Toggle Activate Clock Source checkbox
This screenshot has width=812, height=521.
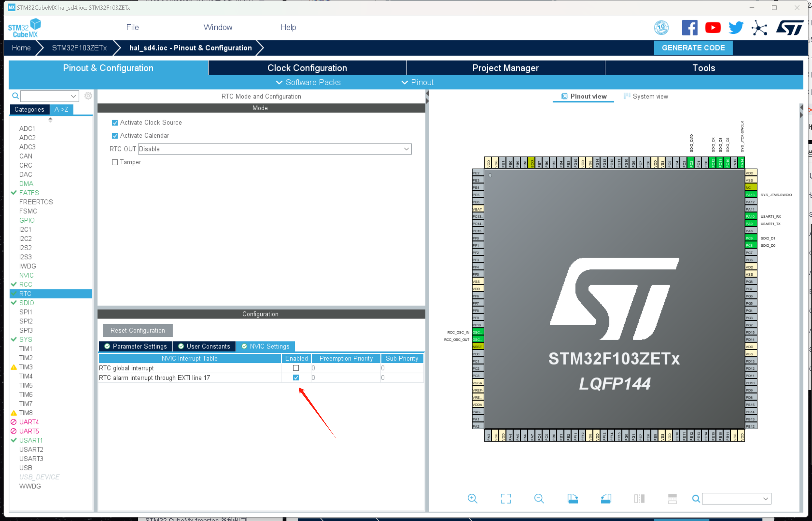[115, 123]
